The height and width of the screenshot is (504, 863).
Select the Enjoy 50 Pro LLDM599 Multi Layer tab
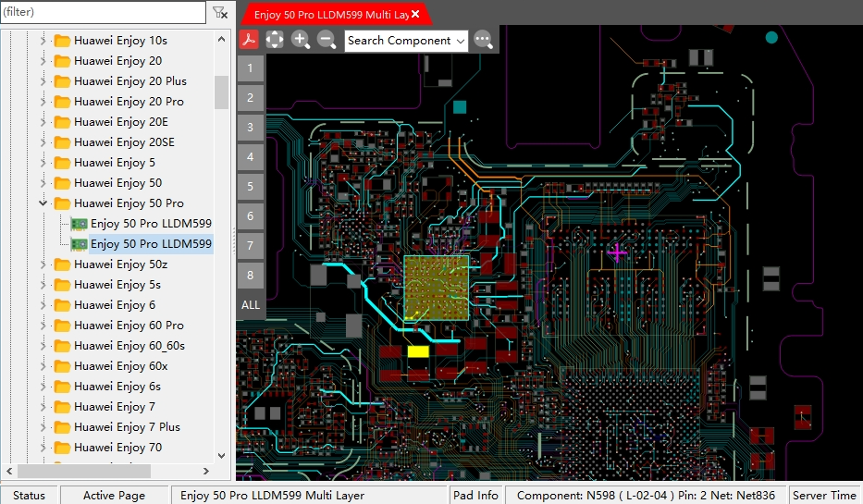(332, 15)
